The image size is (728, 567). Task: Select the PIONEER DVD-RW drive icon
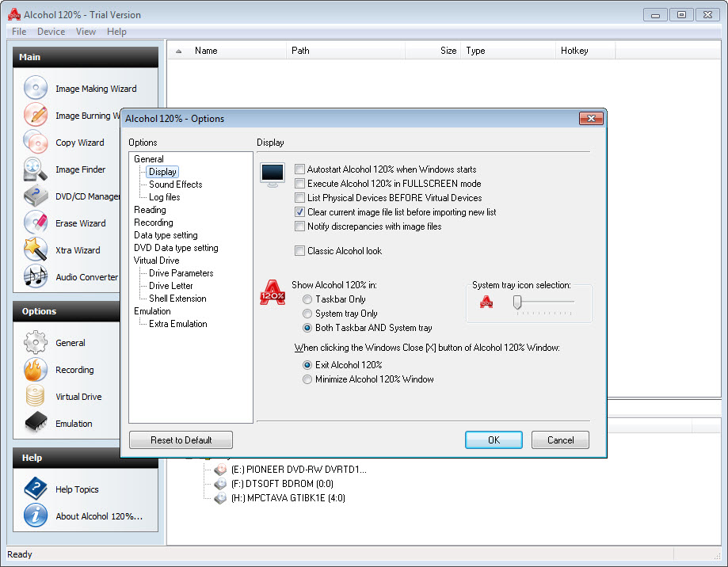pyautogui.click(x=220, y=470)
